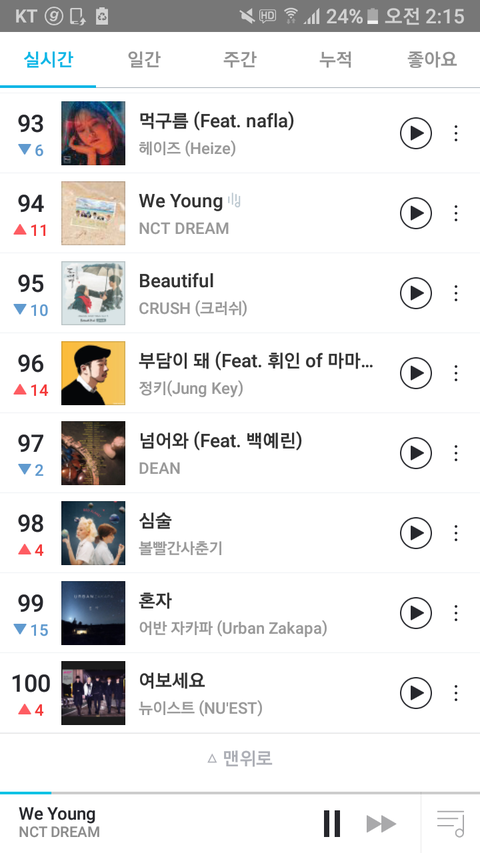Open the playlist queue icon

tap(450, 824)
